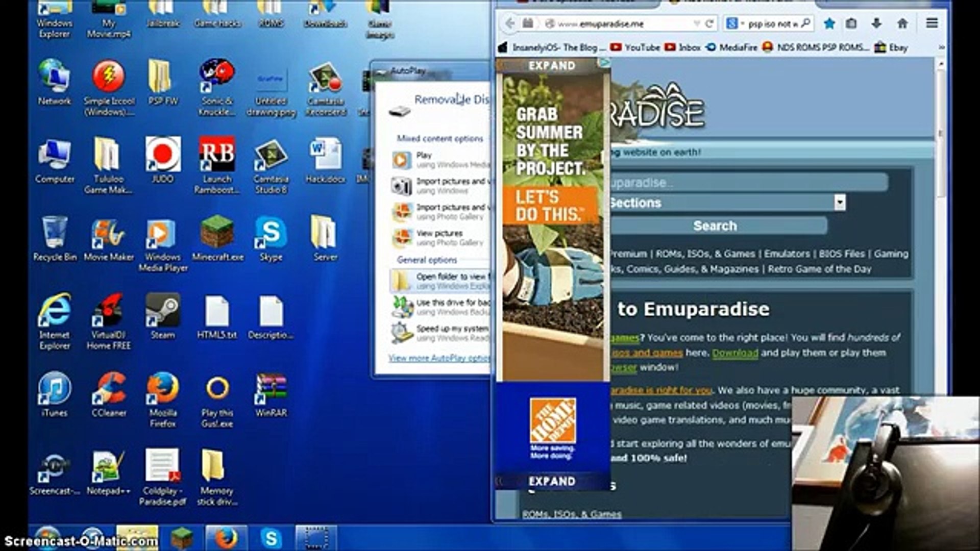
Task: Go to the Firefox home page icon
Action: click(x=902, y=23)
